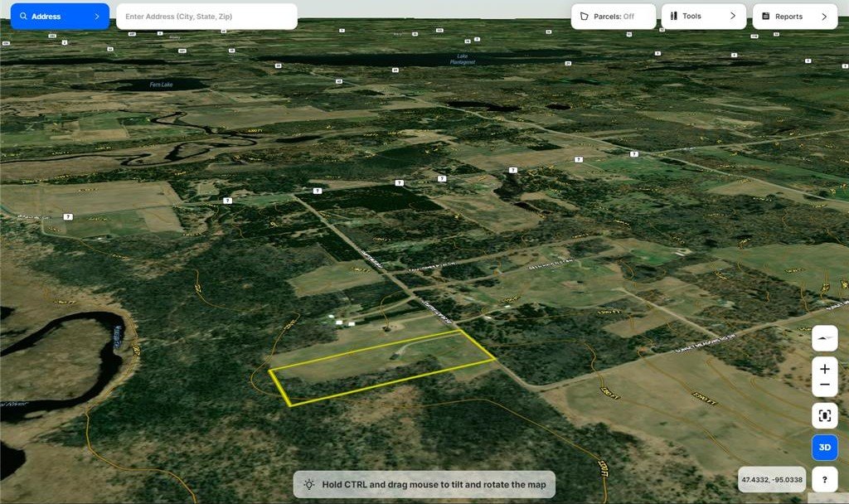Toggle the Parcels: Off layer switch

pyautogui.click(x=613, y=17)
